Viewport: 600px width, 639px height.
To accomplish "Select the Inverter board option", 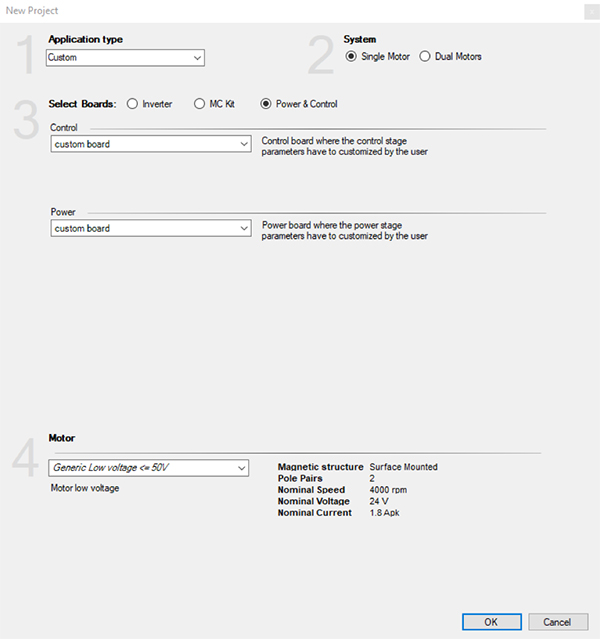I will (x=133, y=104).
